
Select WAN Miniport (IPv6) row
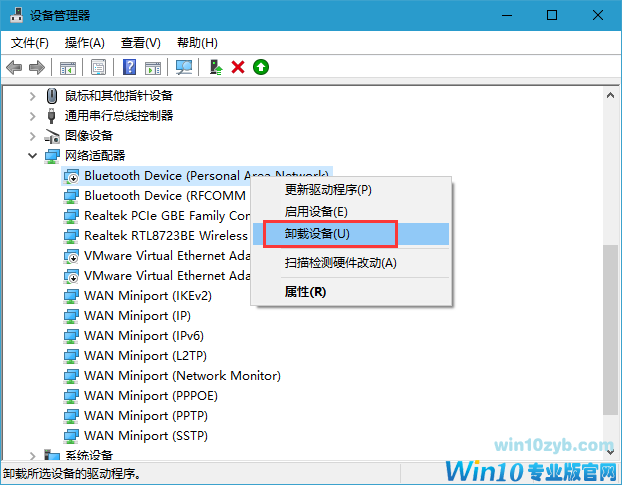pyautogui.click(x=134, y=336)
